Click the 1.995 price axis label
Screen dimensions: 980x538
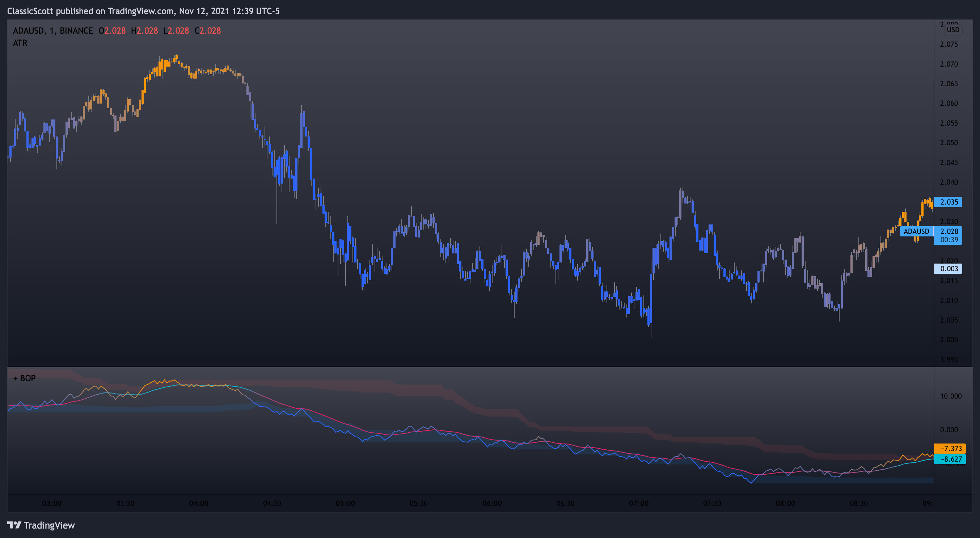[949, 359]
